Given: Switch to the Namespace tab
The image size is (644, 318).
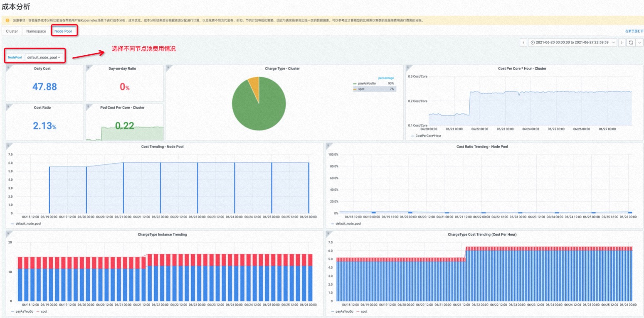Looking at the screenshot, I should coord(36,31).
